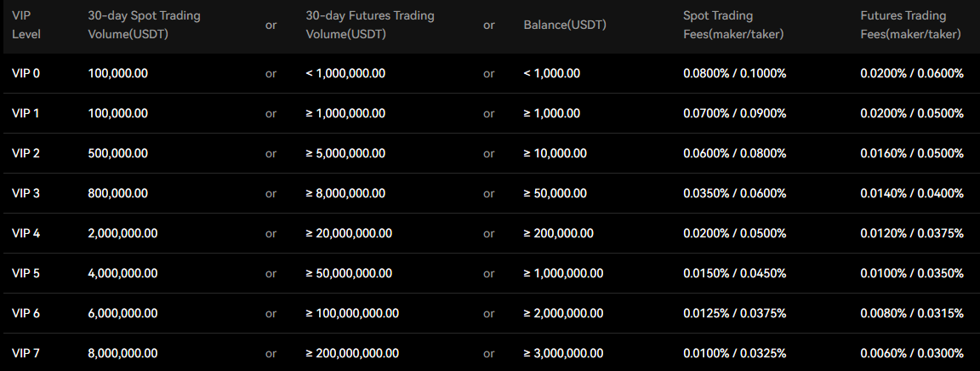Select VIP 5 spot volume 4,000,000.00
The width and height of the screenshot is (980, 371).
click(x=123, y=273)
